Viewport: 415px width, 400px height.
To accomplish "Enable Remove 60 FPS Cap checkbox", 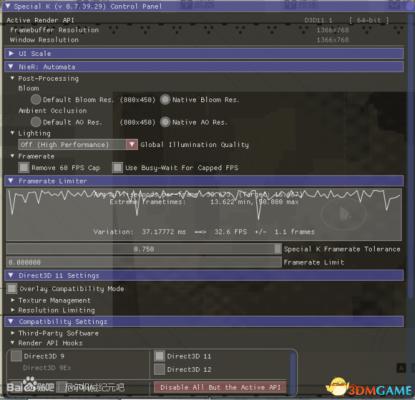I will click(x=24, y=167).
